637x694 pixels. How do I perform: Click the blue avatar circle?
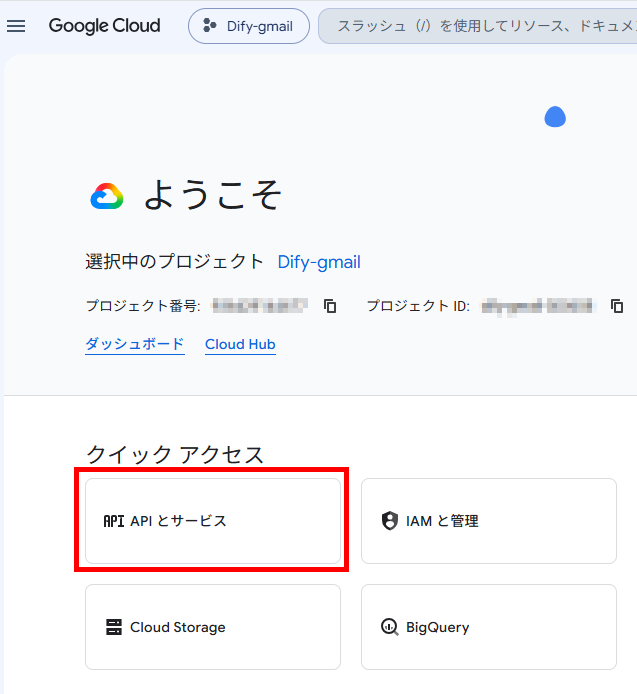click(x=555, y=117)
